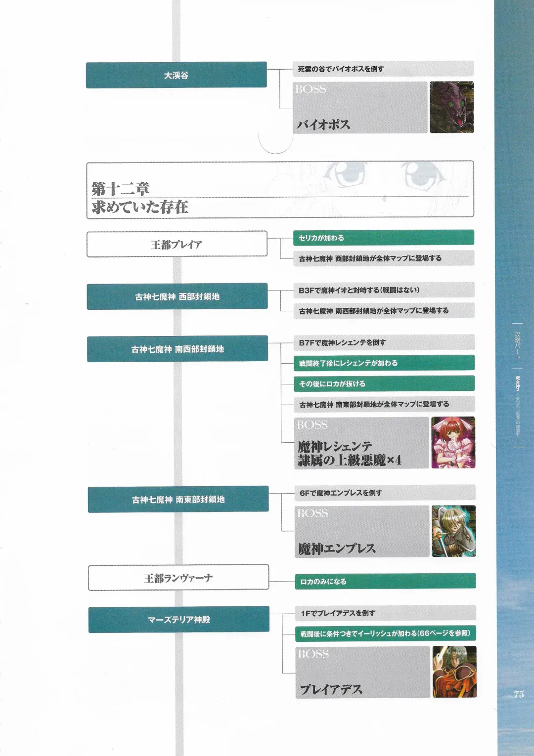The width and height of the screenshot is (534, 756).
Task: Select the プレイアデス boss portrait thumbnail
Action: pyautogui.click(x=454, y=672)
